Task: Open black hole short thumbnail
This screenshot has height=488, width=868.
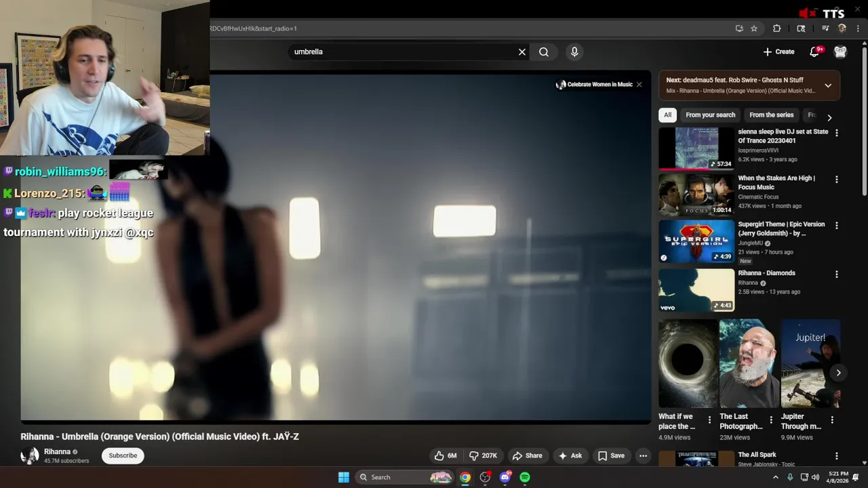Action: (688, 363)
